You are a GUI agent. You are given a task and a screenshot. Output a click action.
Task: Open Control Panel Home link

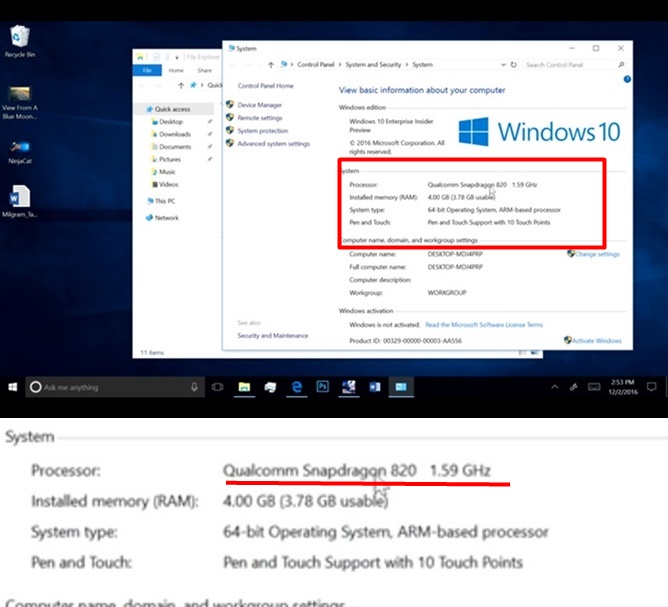[265, 86]
